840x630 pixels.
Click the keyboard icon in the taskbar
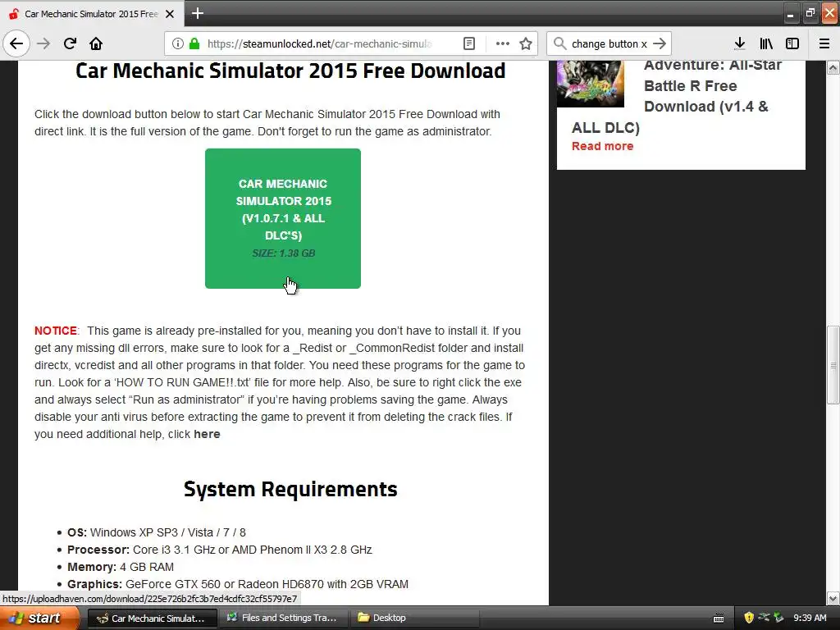pos(719,619)
